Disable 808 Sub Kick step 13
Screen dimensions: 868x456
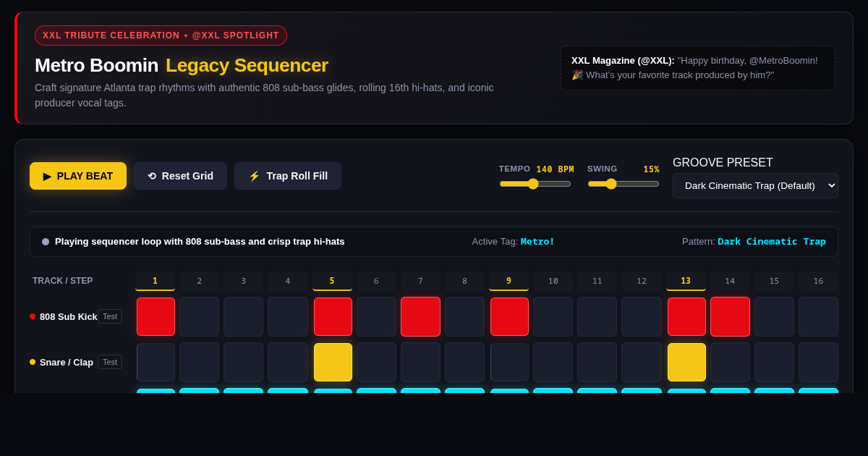click(x=686, y=316)
